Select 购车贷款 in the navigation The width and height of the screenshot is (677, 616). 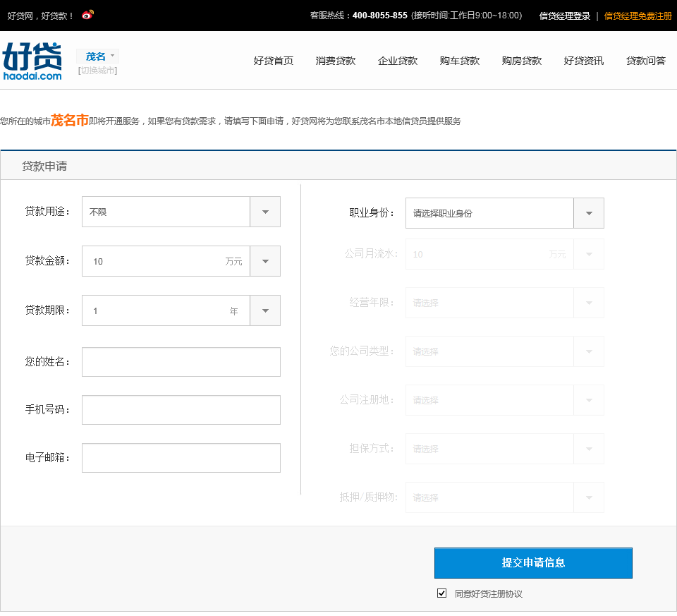coord(459,61)
